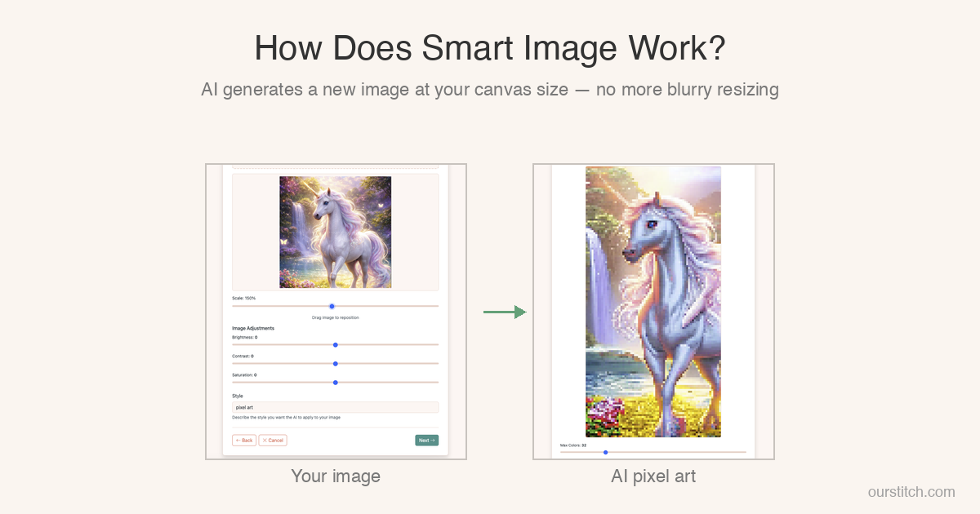Click the 'Scale: 150%' label

243,299
